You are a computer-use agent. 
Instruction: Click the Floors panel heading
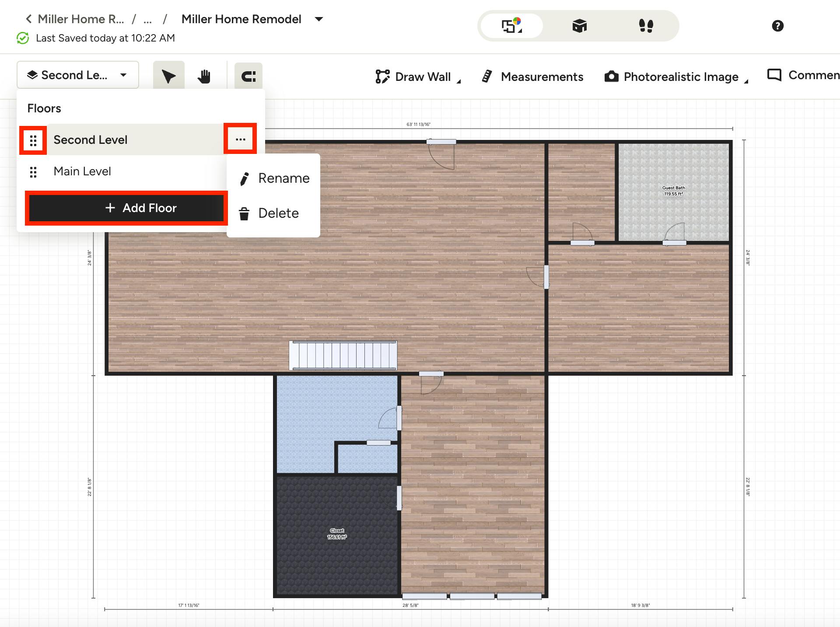44,108
